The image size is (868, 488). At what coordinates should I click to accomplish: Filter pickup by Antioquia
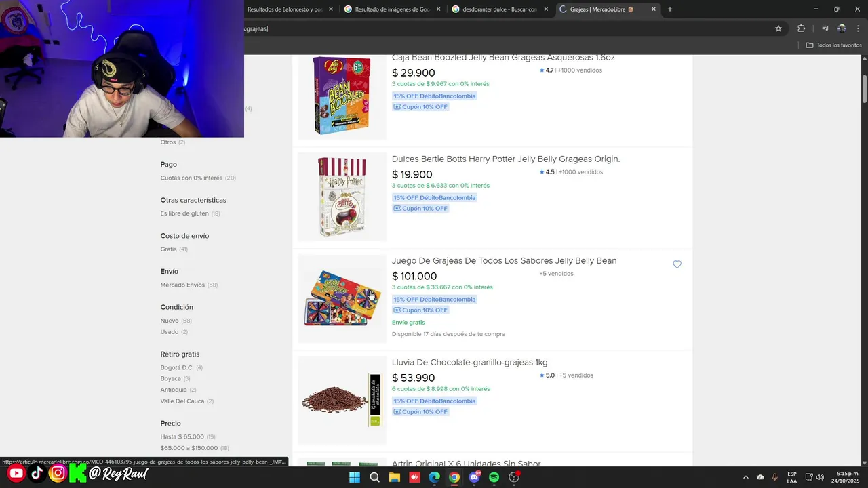(174, 390)
